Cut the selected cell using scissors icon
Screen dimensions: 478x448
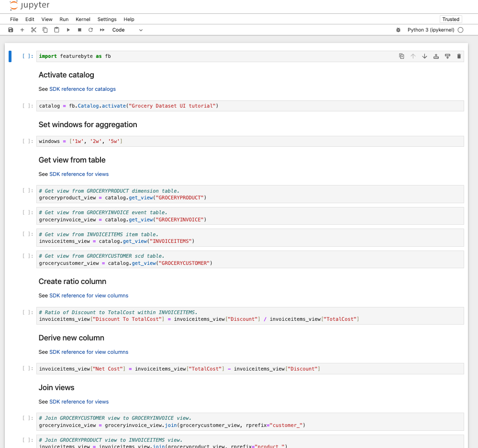click(x=33, y=30)
